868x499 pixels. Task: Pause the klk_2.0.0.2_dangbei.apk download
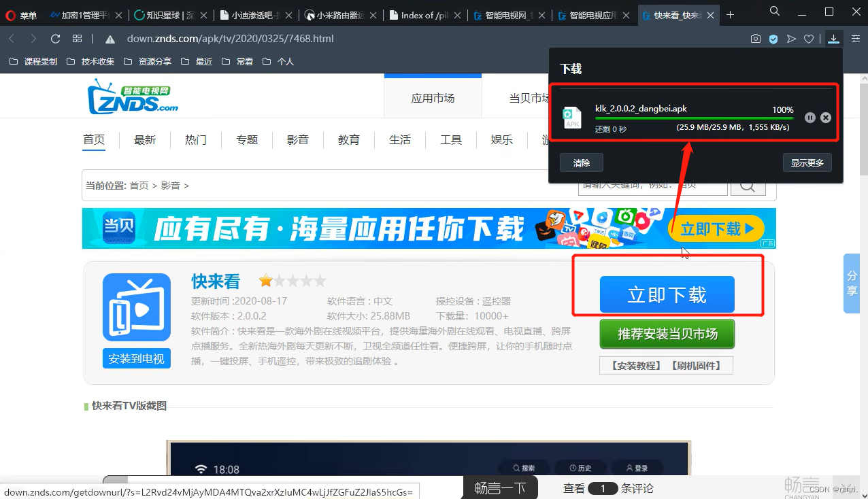(x=810, y=118)
